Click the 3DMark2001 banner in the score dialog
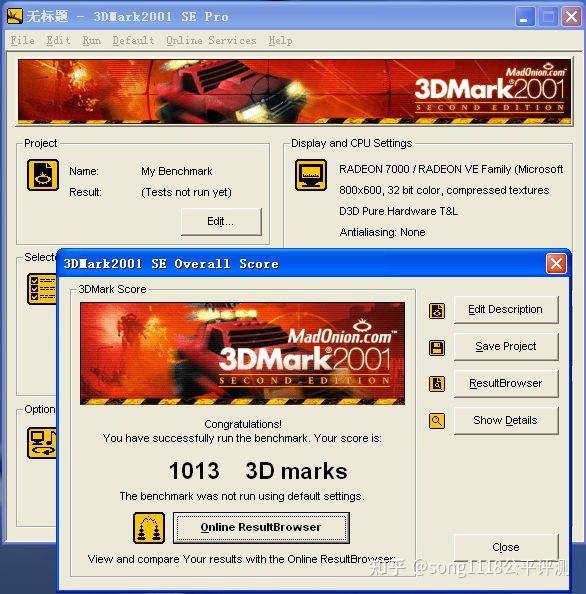Screen dimensions: 586x594 242,353
